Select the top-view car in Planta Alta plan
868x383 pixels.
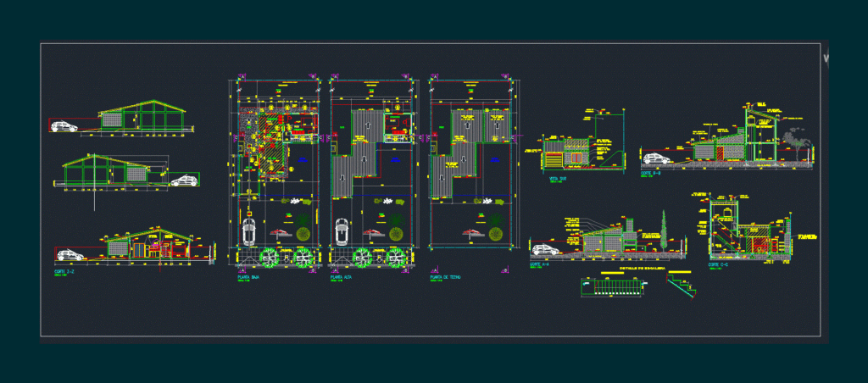pyautogui.click(x=342, y=232)
